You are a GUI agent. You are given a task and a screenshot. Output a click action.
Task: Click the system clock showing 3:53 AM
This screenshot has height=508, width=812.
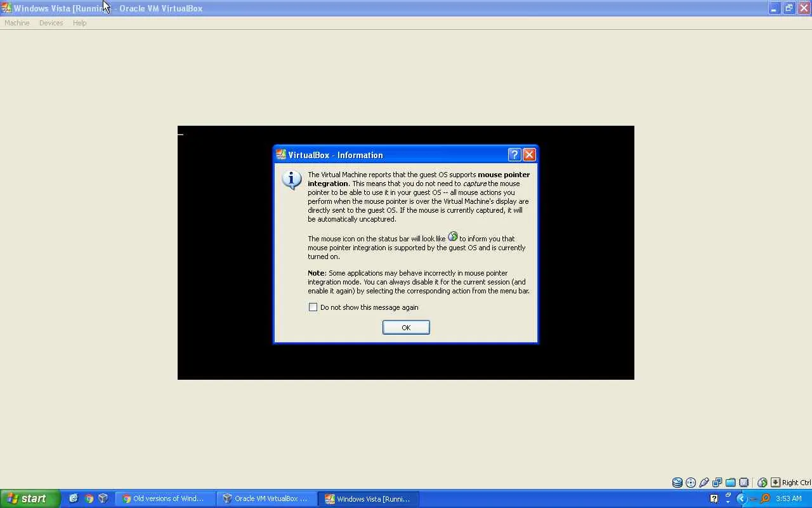pos(789,498)
